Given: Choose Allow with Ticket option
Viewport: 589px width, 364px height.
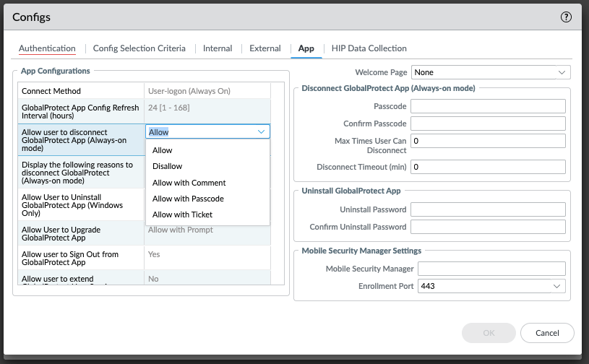Looking at the screenshot, I should 182,214.
